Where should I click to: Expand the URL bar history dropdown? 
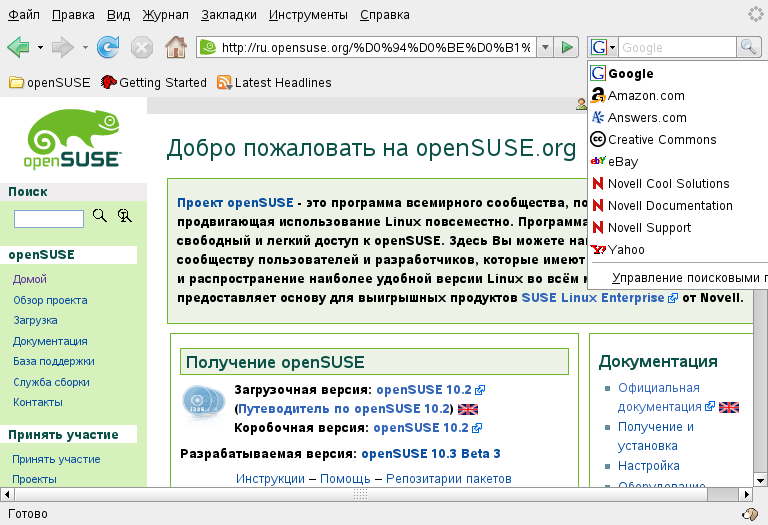(x=545, y=47)
